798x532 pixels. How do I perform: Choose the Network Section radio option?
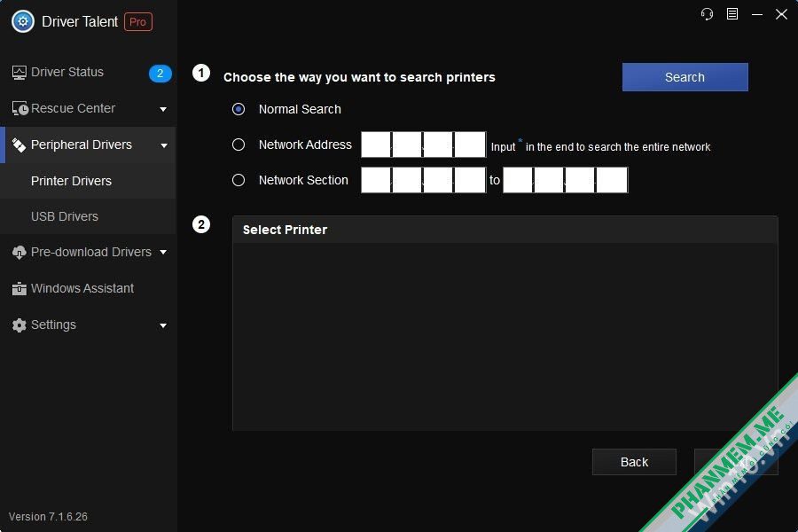239,180
